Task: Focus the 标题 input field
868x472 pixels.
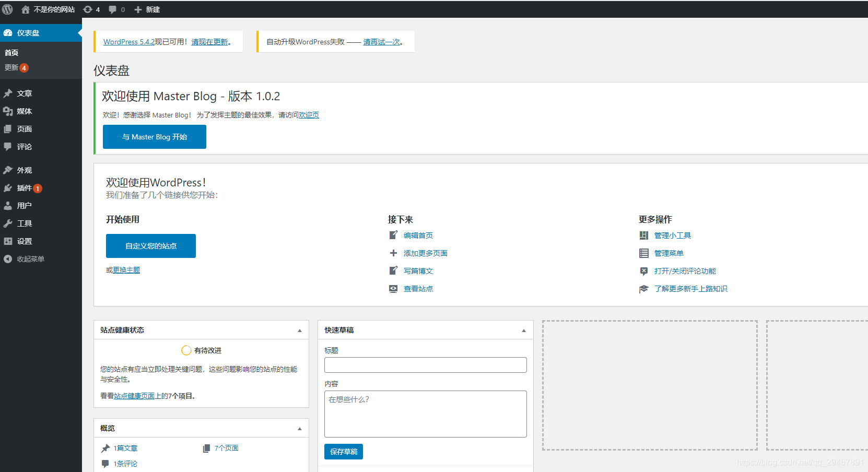Action: coord(426,365)
